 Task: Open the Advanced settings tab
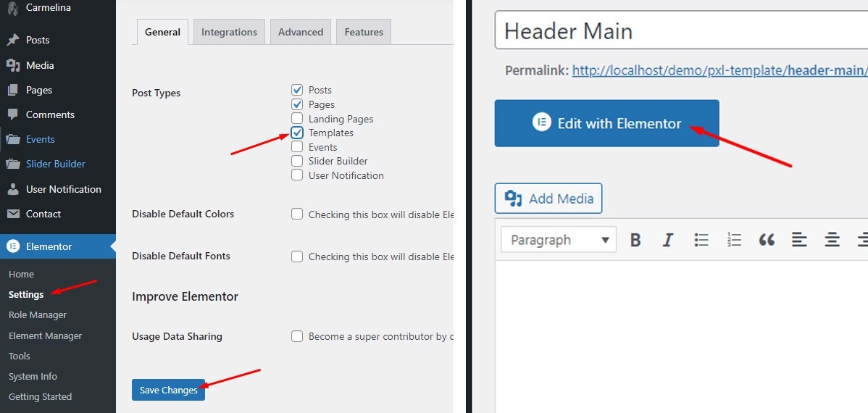301,32
